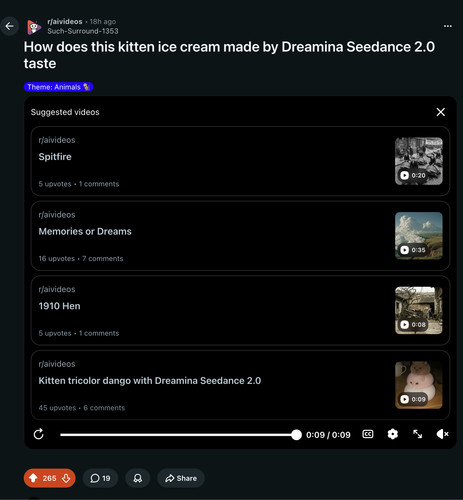Select the Theme: Animals flair tag
The height and width of the screenshot is (500, 463).
click(58, 87)
